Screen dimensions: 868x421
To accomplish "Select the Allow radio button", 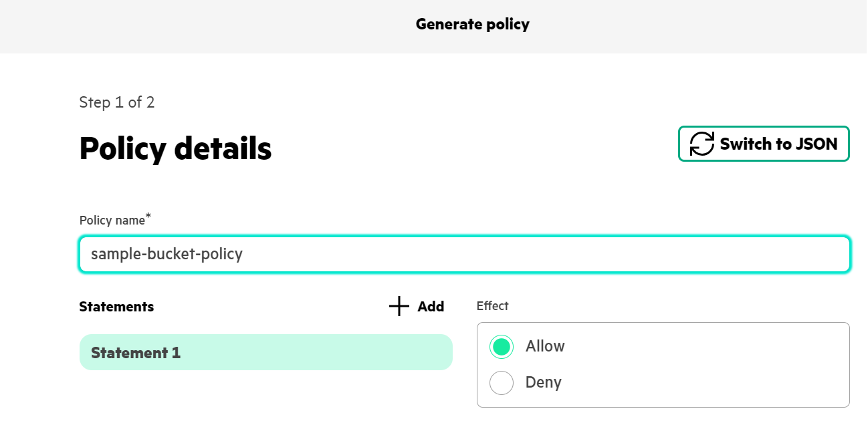I will (502, 346).
